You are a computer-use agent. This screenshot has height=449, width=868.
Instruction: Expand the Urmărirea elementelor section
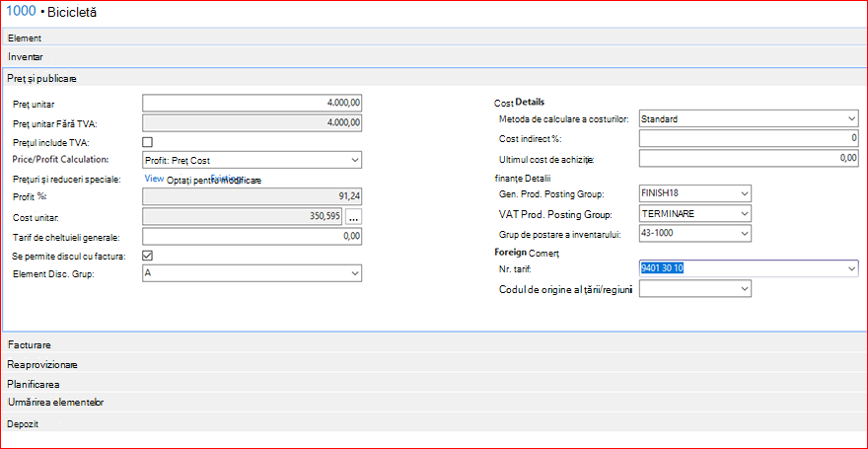(434, 402)
